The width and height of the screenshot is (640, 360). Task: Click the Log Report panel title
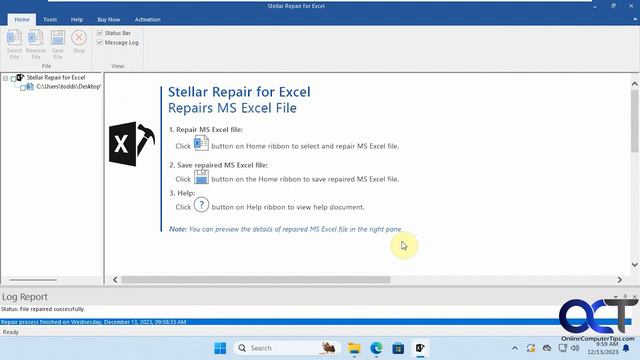[x=25, y=297]
